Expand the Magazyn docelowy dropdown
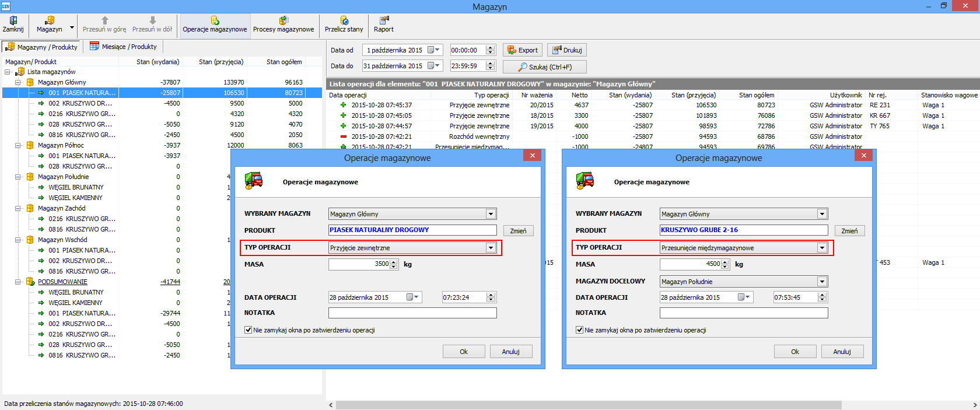 tap(822, 282)
